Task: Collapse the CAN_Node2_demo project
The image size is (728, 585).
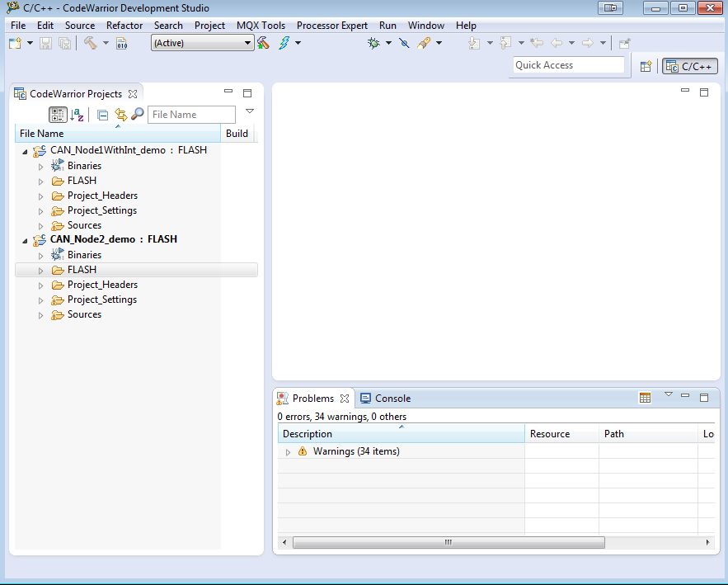Action: coord(25,241)
